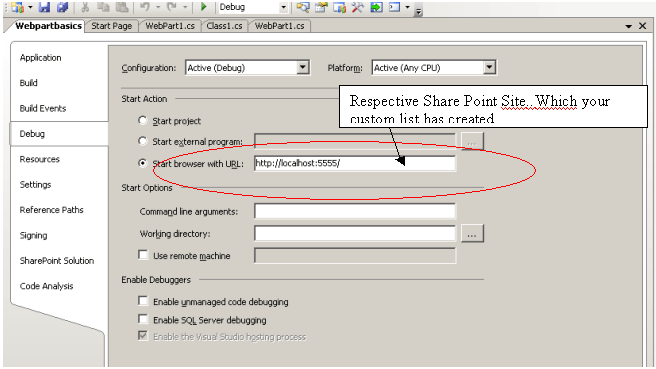This screenshot has height=369, width=656.
Task: Open dropdown next to the Command Window icon
Action: pyautogui.click(x=407, y=7)
